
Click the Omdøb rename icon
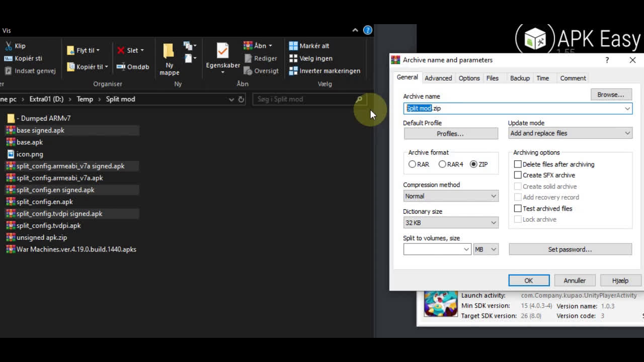(x=121, y=66)
